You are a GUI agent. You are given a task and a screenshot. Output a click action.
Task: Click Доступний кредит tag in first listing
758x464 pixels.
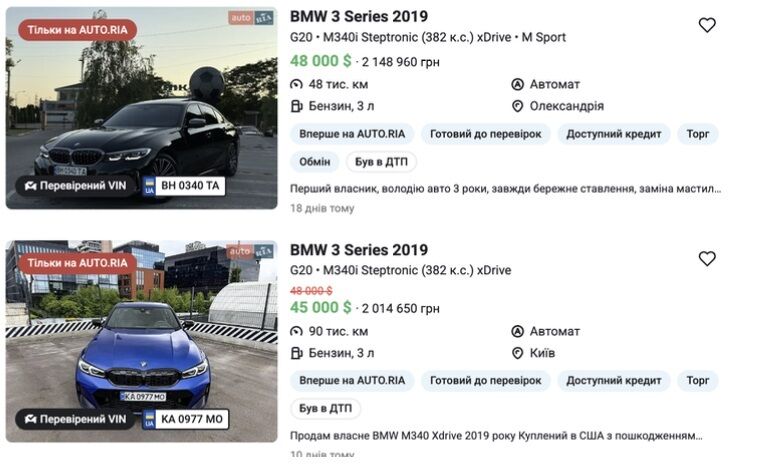(x=613, y=134)
